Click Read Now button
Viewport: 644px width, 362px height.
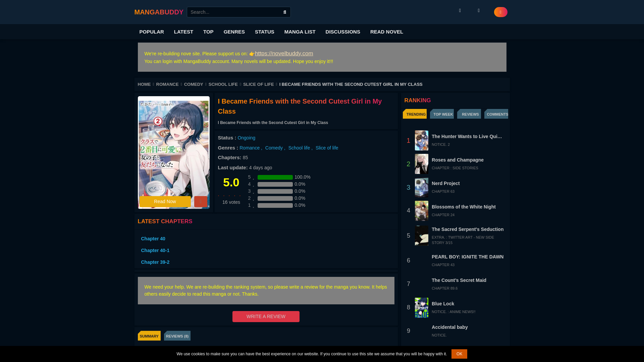[165, 201]
